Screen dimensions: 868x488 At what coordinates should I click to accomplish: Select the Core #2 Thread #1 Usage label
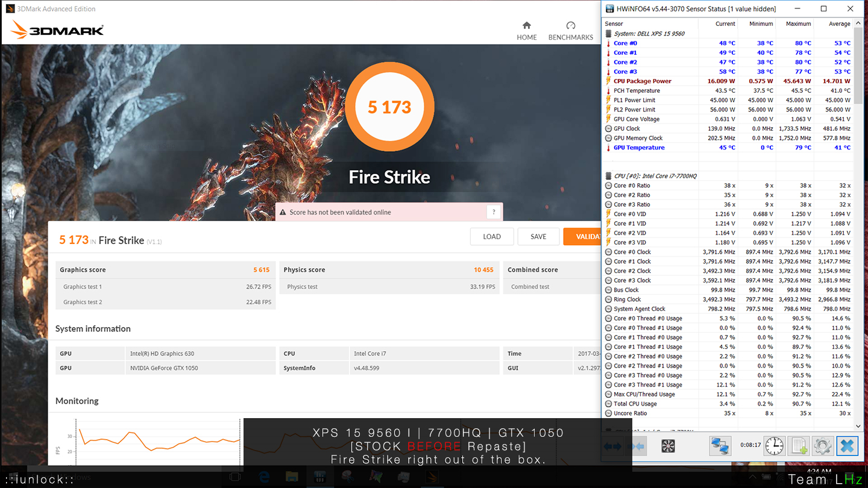[648, 366]
